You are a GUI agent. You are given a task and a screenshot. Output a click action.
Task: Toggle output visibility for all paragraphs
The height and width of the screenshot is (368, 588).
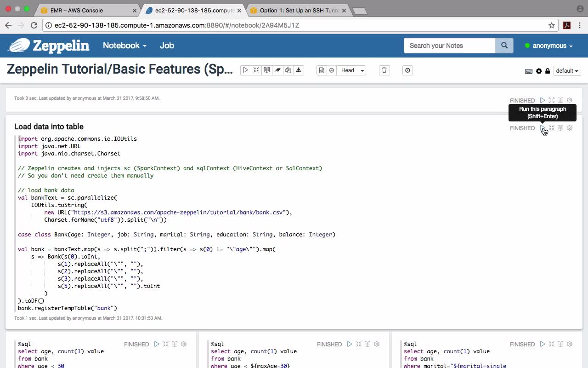(267, 70)
